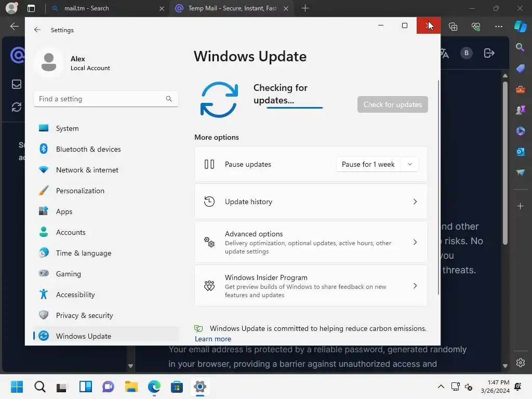This screenshot has height=399, width=532.
Task: Open Windows Insider Program page
Action: [x=311, y=286]
